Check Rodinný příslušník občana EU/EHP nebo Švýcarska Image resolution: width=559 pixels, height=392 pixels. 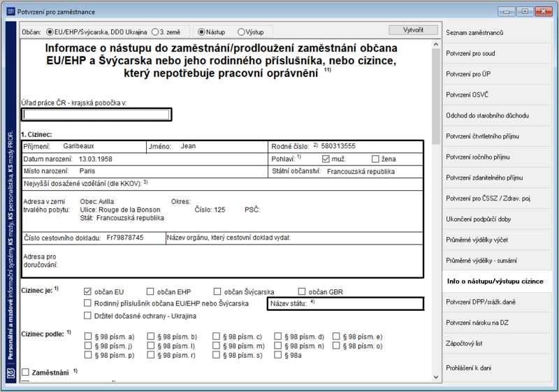[x=87, y=303]
